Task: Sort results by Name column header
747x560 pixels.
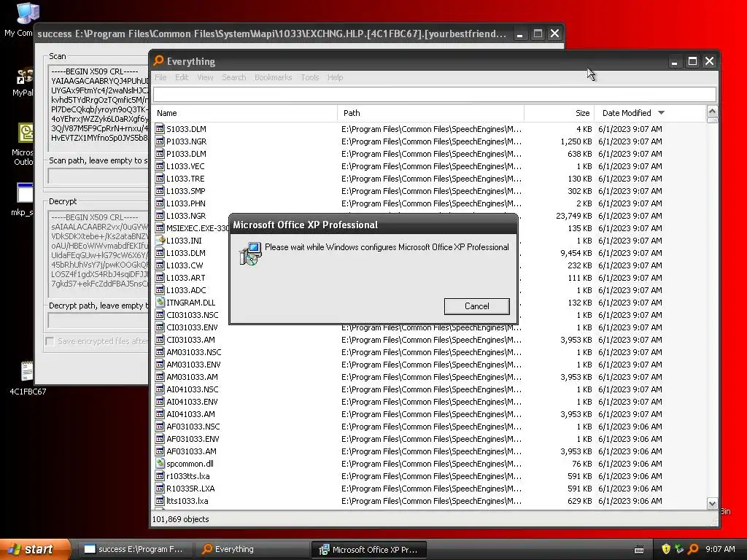Action: point(244,113)
